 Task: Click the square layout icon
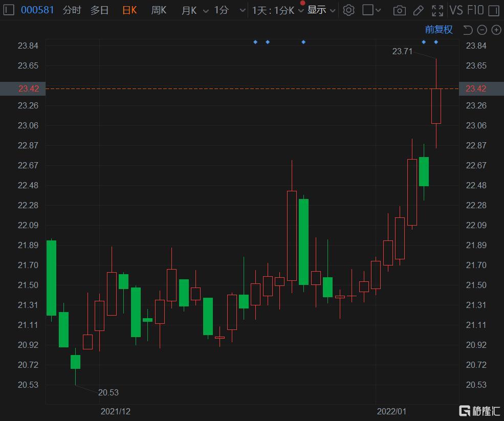tap(368, 10)
